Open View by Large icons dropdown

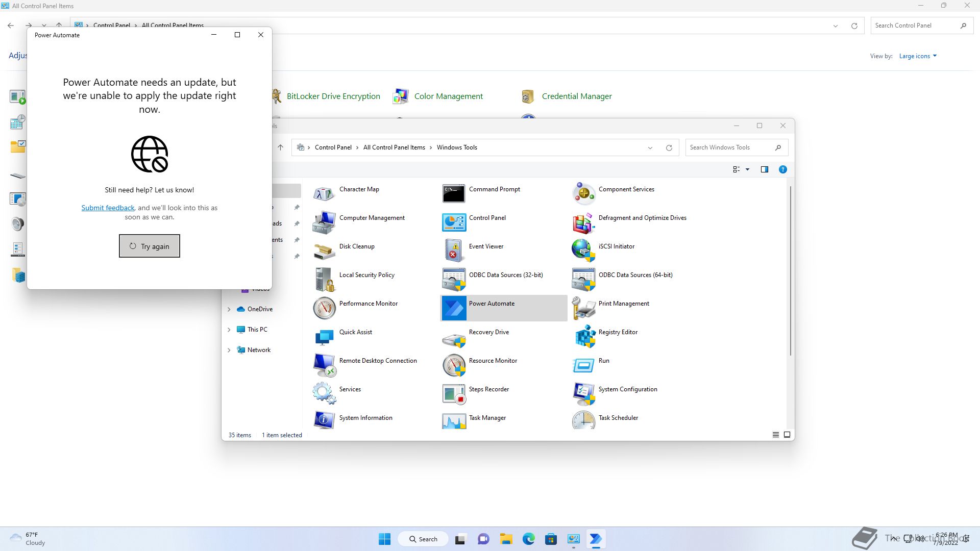[918, 56]
